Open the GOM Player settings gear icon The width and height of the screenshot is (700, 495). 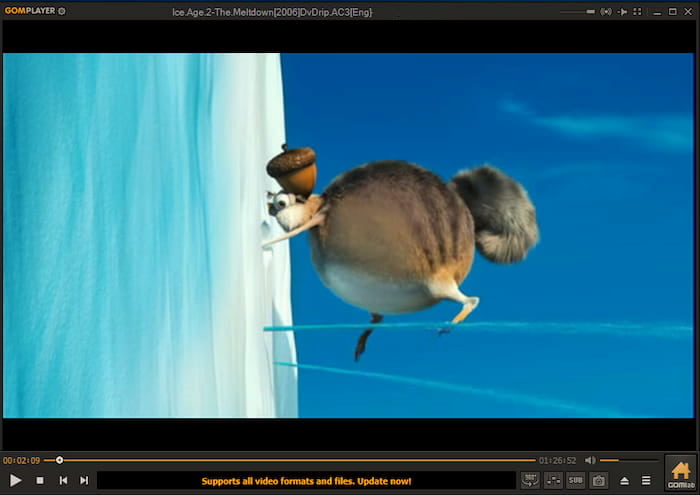(x=62, y=11)
